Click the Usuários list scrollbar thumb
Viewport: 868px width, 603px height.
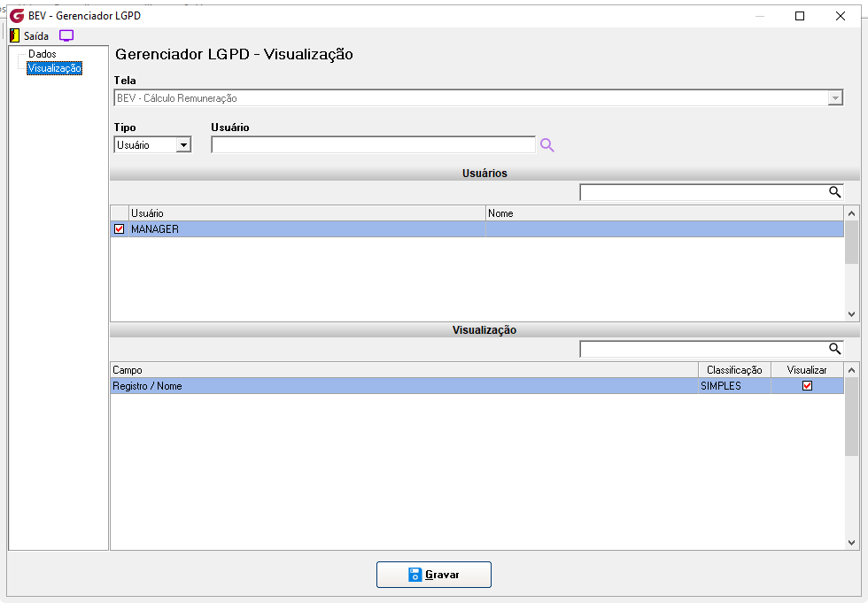pyautogui.click(x=851, y=243)
